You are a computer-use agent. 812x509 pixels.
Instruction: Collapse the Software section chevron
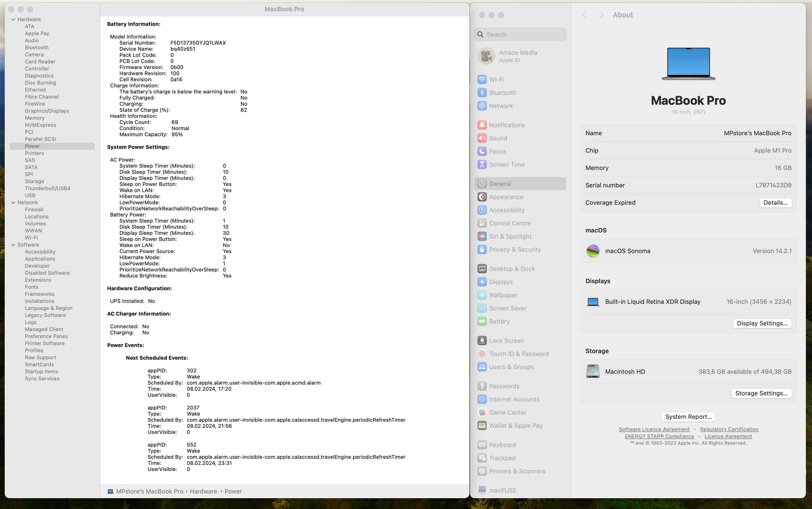click(13, 245)
